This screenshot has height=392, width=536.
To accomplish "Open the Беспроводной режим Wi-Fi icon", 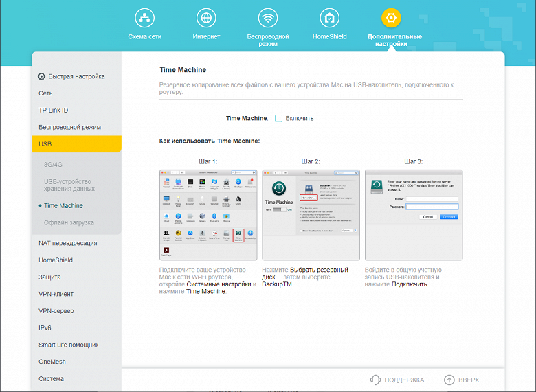I will click(x=268, y=18).
